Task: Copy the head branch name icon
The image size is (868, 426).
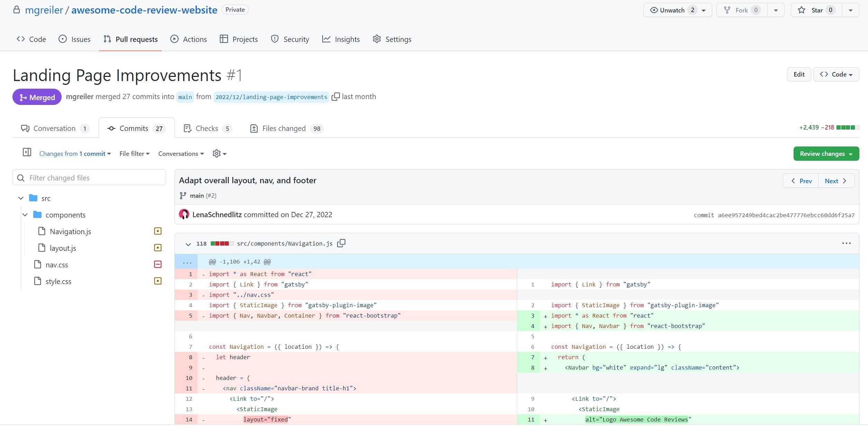Action: click(x=335, y=97)
